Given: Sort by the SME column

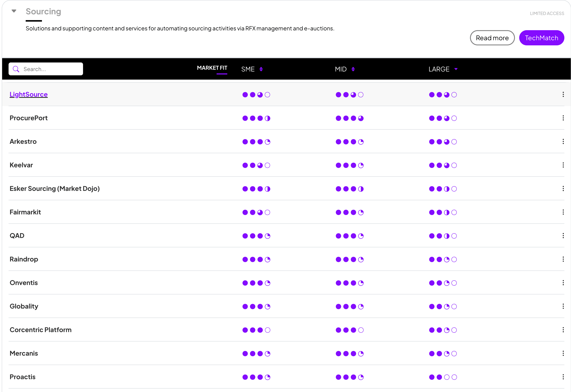Looking at the screenshot, I should point(261,69).
